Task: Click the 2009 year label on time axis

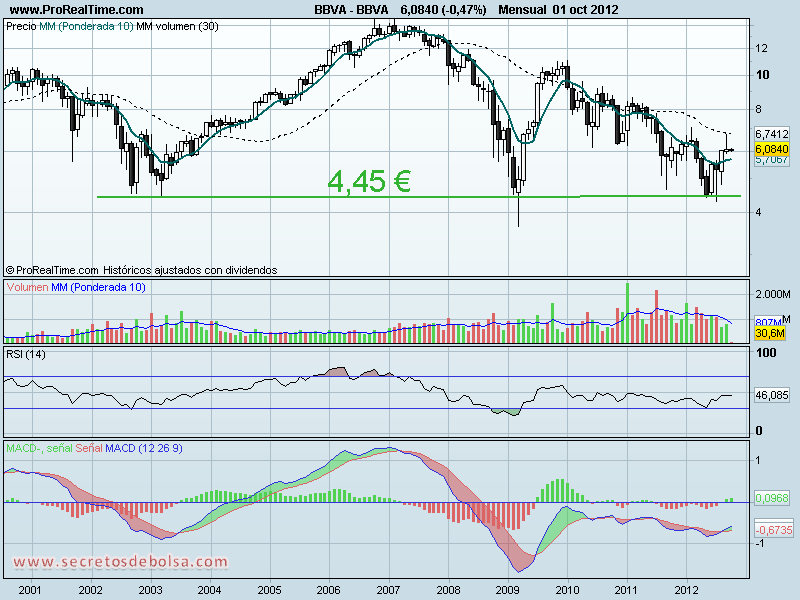Action: click(x=507, y=590)
